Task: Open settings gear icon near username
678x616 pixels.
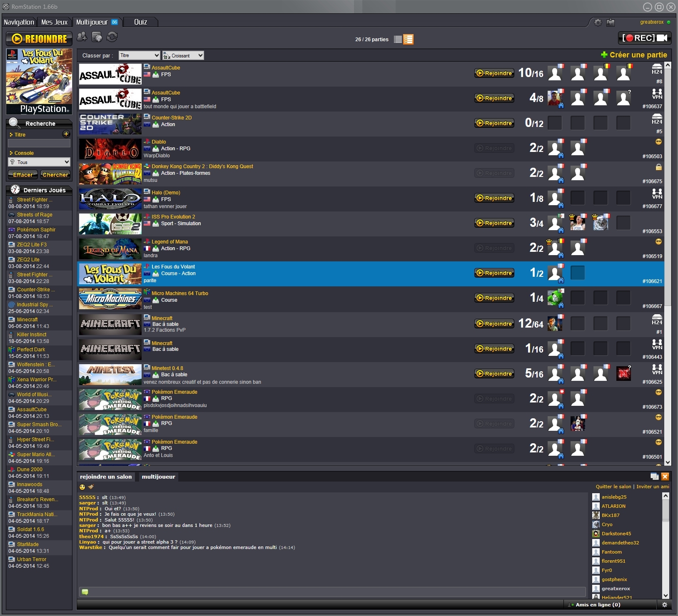Action: 598,22
